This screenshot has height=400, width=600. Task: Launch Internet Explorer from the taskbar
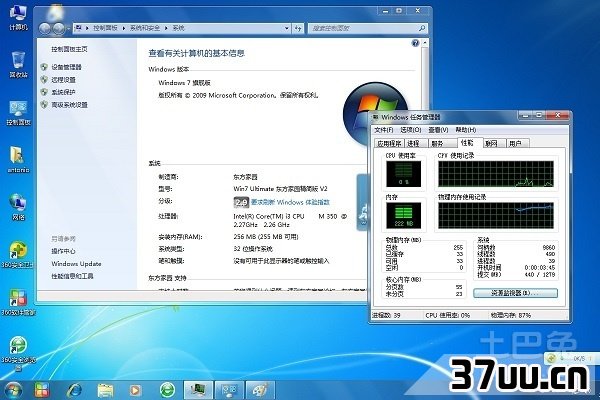[74, 390]
